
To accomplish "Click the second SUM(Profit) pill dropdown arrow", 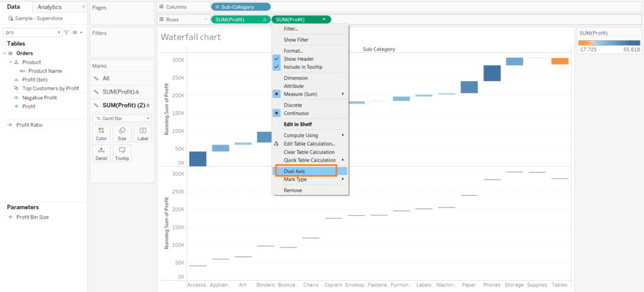I will coord(325,19).
